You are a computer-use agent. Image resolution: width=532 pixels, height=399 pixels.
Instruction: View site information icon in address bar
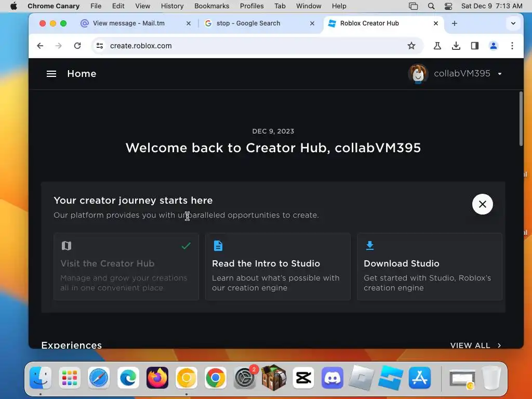coord(99,46)
